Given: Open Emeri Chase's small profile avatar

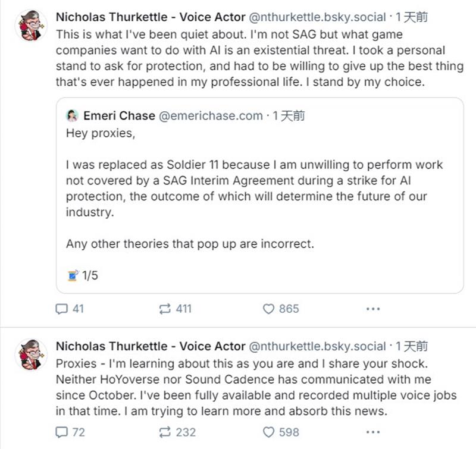Looking at the screenshot, I should 73,115.
